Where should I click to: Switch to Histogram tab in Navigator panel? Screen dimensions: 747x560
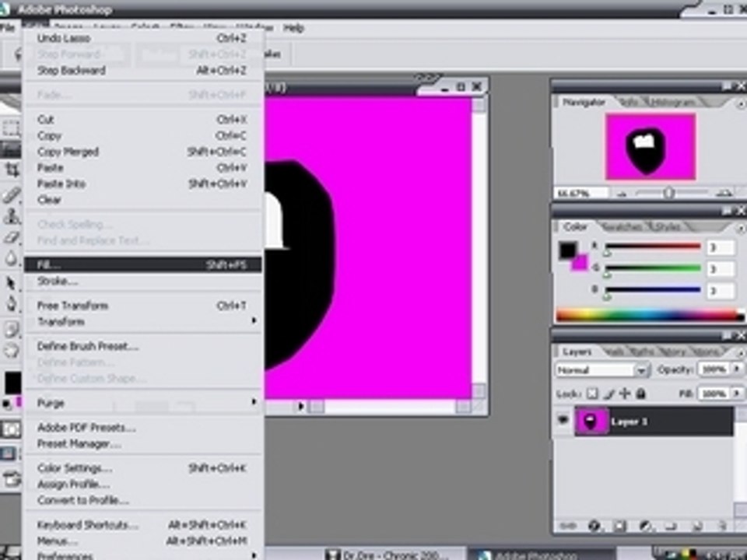pos(672,103)
